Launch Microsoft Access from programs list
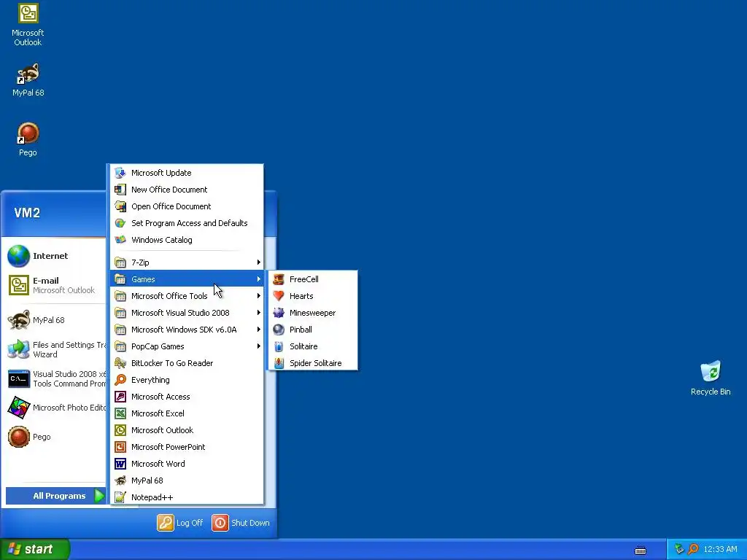 pos(187,397)
